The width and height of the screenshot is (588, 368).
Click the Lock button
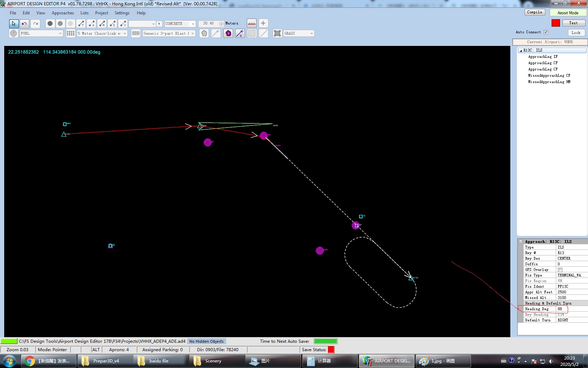pyautogui.click(x=576, y=33)
